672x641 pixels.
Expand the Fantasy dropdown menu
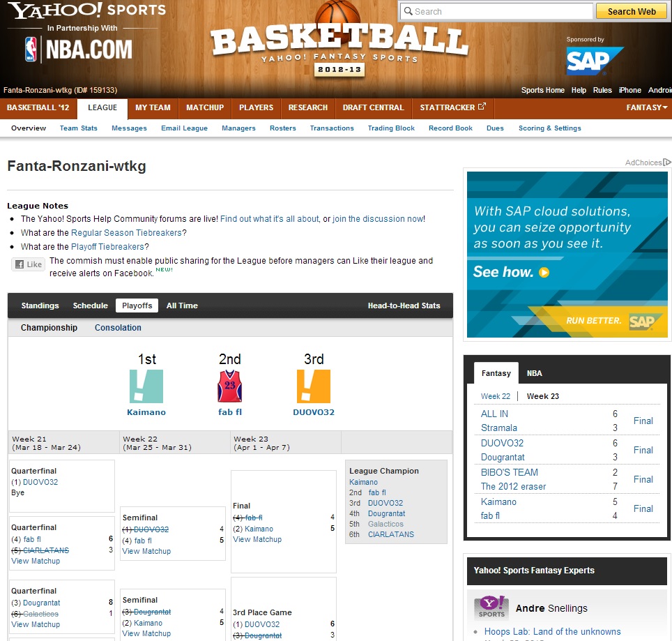(646, 107)
